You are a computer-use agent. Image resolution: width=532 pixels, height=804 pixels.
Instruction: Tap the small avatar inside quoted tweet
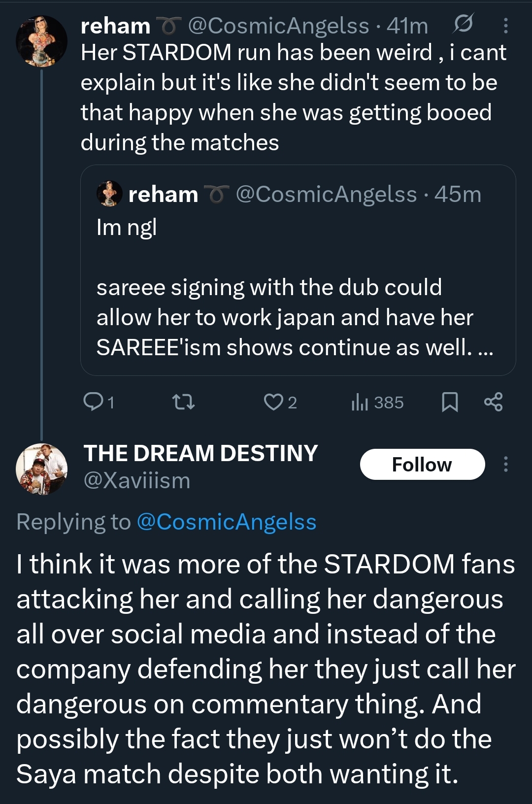109,194
